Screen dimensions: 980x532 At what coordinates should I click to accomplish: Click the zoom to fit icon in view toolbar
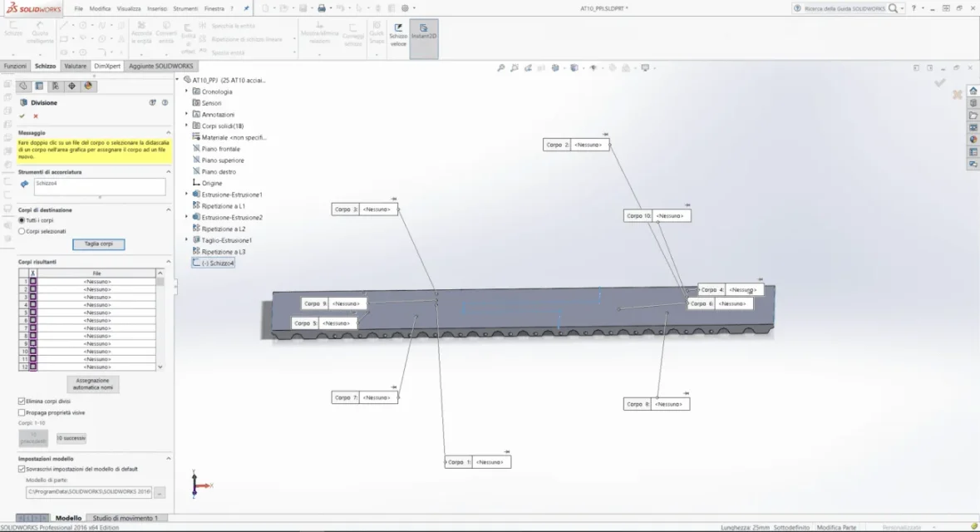[x=500, y=68]
